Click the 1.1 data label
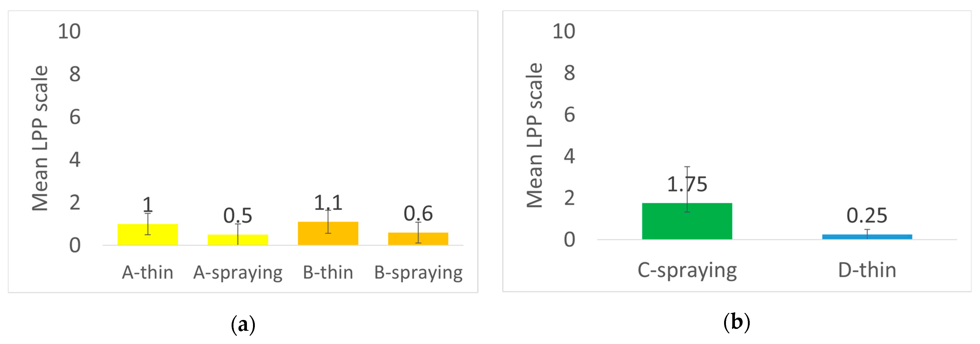980x344 pixels. pos(328,203)
